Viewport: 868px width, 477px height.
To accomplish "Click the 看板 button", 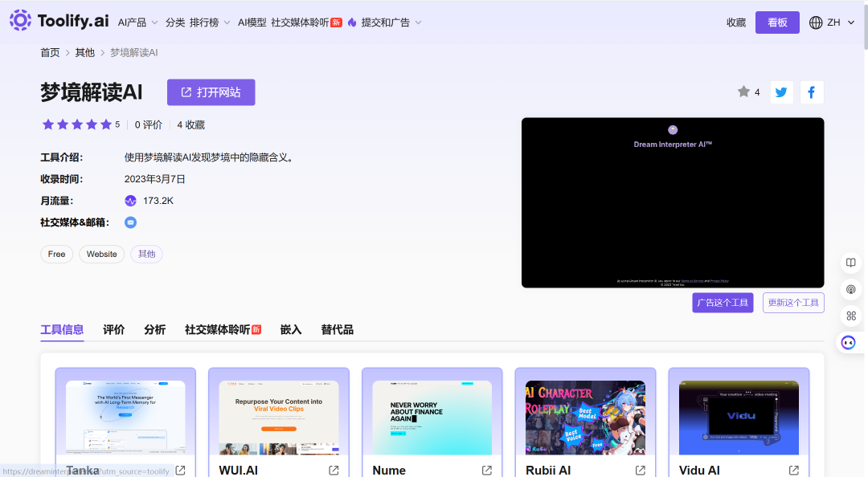I will [777, 22].
